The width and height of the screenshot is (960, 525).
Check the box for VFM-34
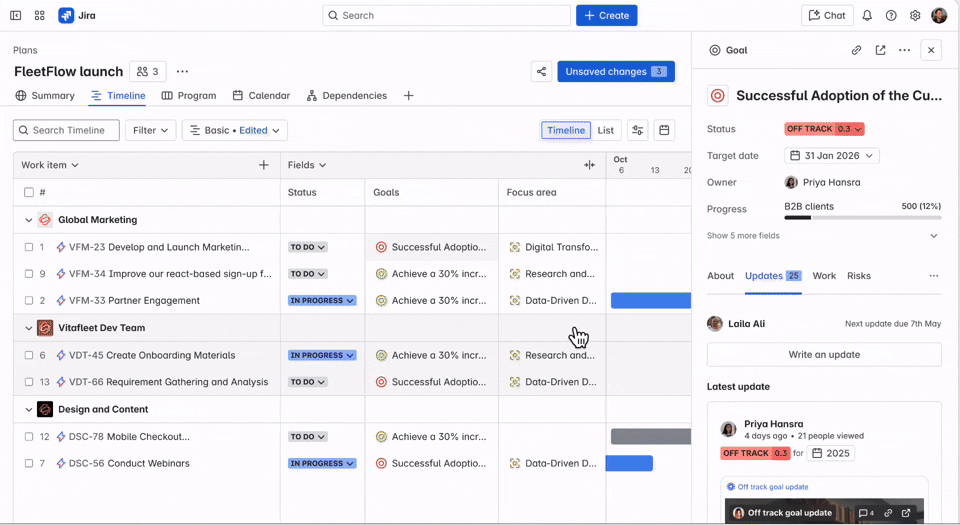[29, 274]
